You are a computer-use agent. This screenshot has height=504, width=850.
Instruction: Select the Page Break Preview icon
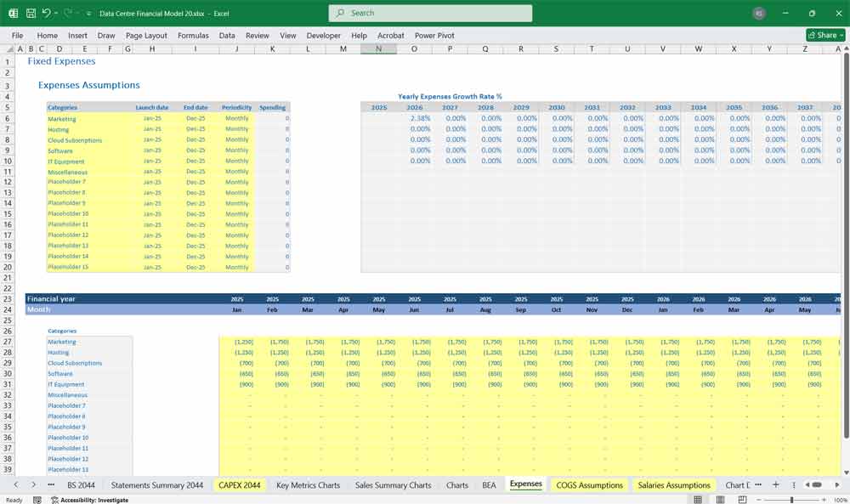pyautogui.click(x=742, y=500)
